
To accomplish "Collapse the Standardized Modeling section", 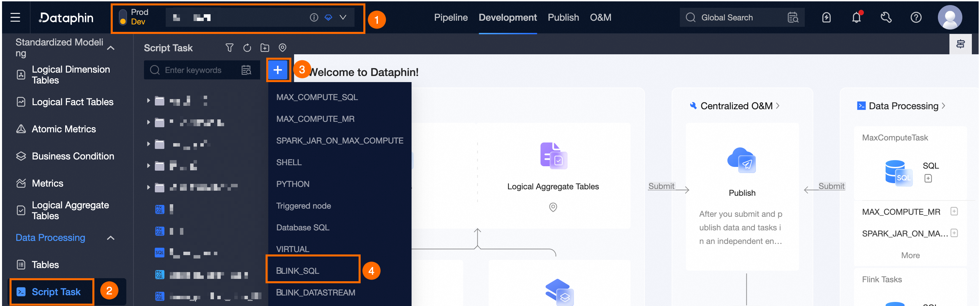I will 111,48.
